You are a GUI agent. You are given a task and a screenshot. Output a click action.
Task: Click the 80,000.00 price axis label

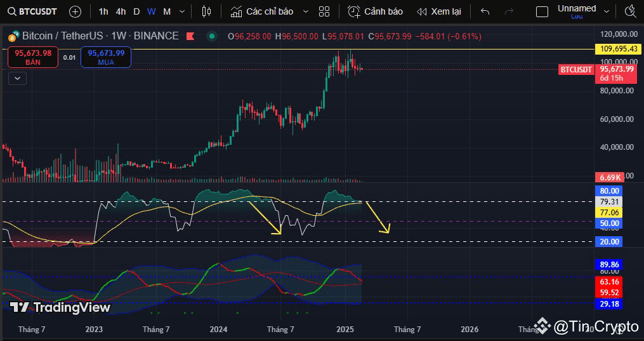pyautogui.click(x=617, y=90)
